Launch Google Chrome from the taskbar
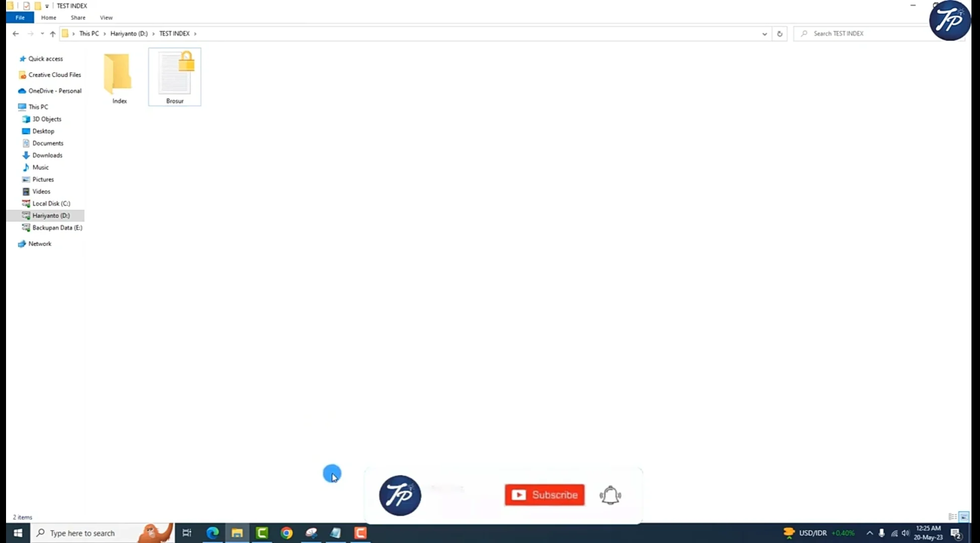The height and width of the screenshot is (543, 980). coord(287,533)
